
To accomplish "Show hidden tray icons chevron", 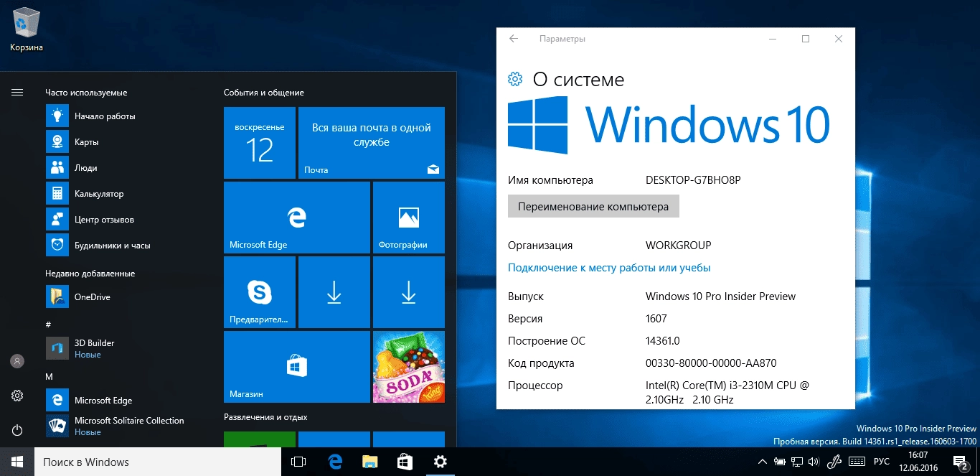I will [762, 462].
